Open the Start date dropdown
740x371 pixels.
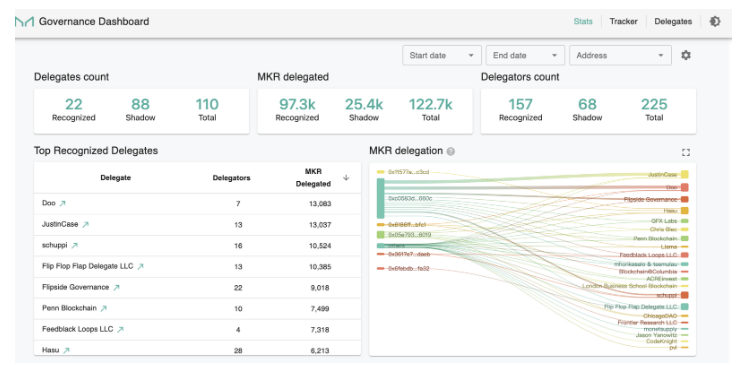[442, 55]
